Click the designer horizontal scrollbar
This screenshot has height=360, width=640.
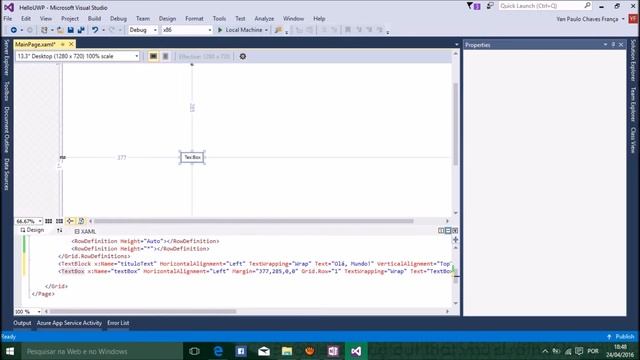253,221
